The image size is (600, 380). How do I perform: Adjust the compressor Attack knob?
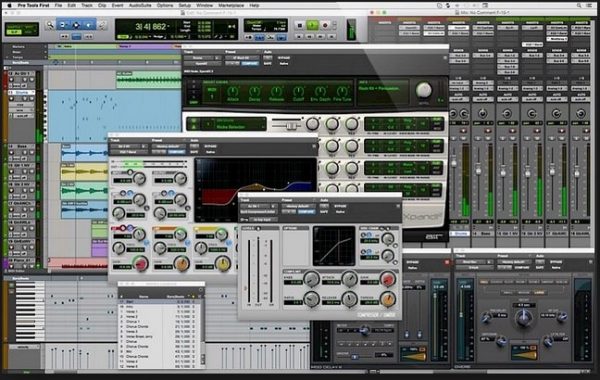click(349, 279)
